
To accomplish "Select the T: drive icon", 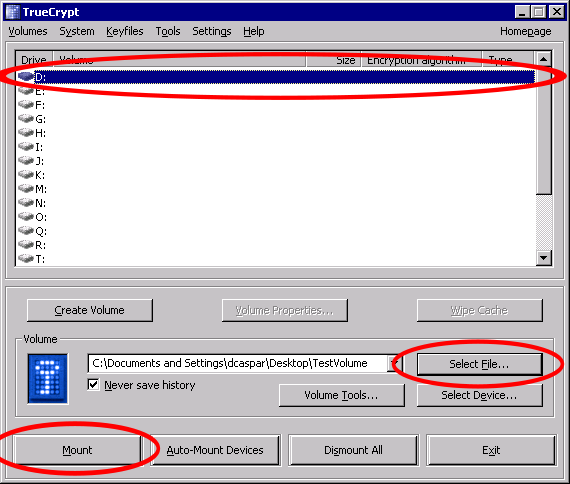I will coord(25,259).
